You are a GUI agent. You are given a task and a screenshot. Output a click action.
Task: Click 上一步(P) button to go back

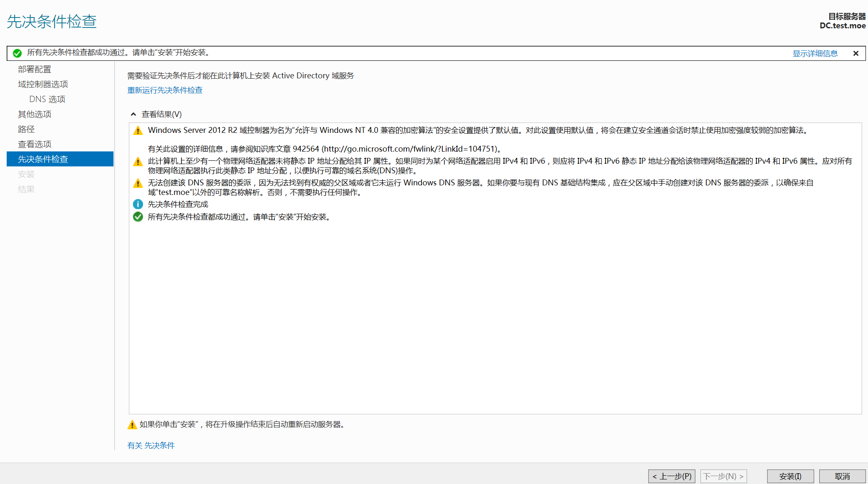(x=672, y=476)
